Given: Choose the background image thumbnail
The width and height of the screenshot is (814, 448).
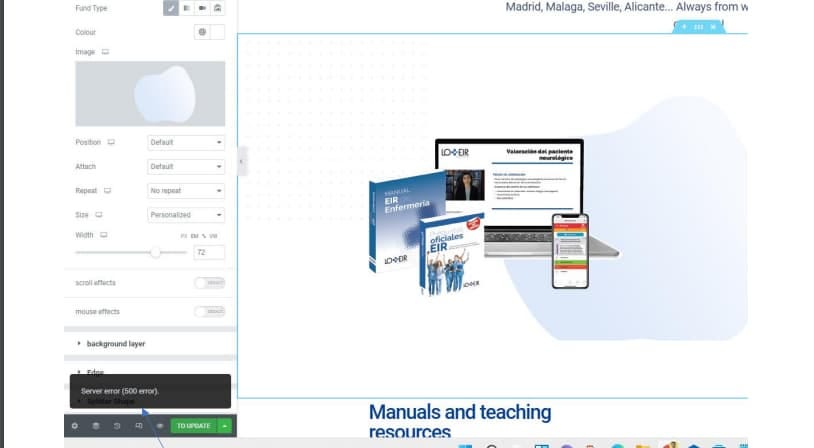Looking at the screenshot, I should (150, 94).
